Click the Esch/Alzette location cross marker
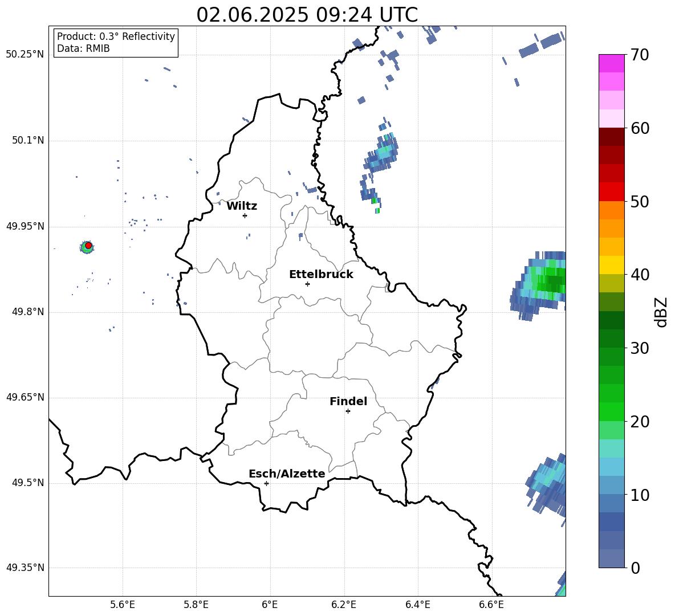675x616 pixels. coord(266,483)
